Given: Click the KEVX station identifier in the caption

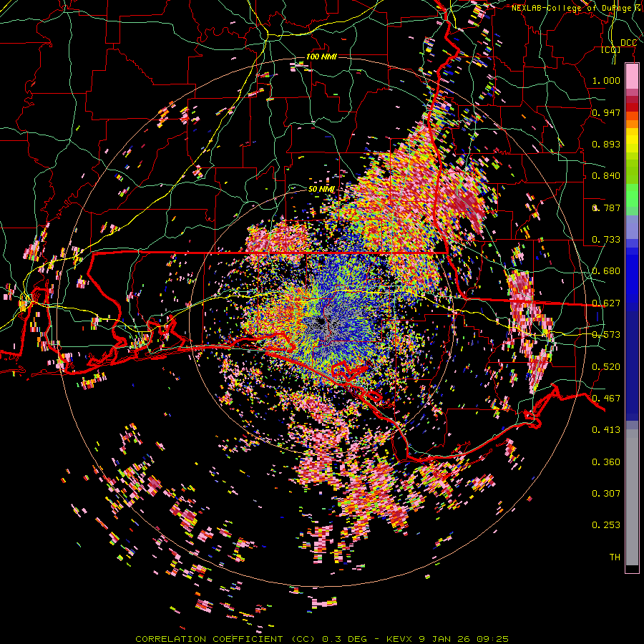Looking at the screenshot, I should (401, 639).
